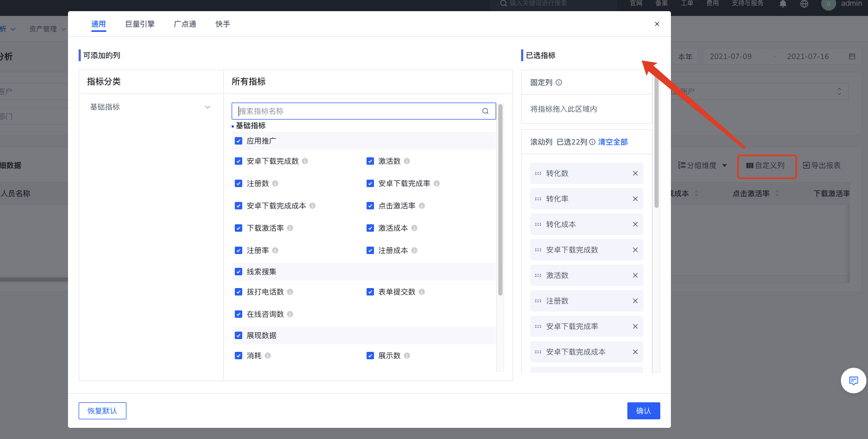Click the 2021-07-09 start date field
Screen dimensions: 868x439
click(731, 56)
